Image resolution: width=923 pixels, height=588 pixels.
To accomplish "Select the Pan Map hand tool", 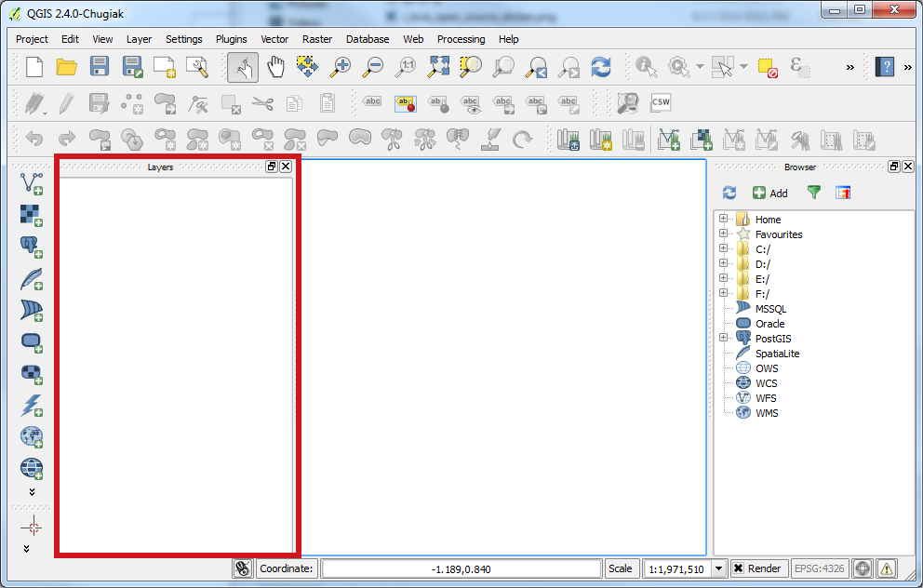I will [x=275, y=67].
